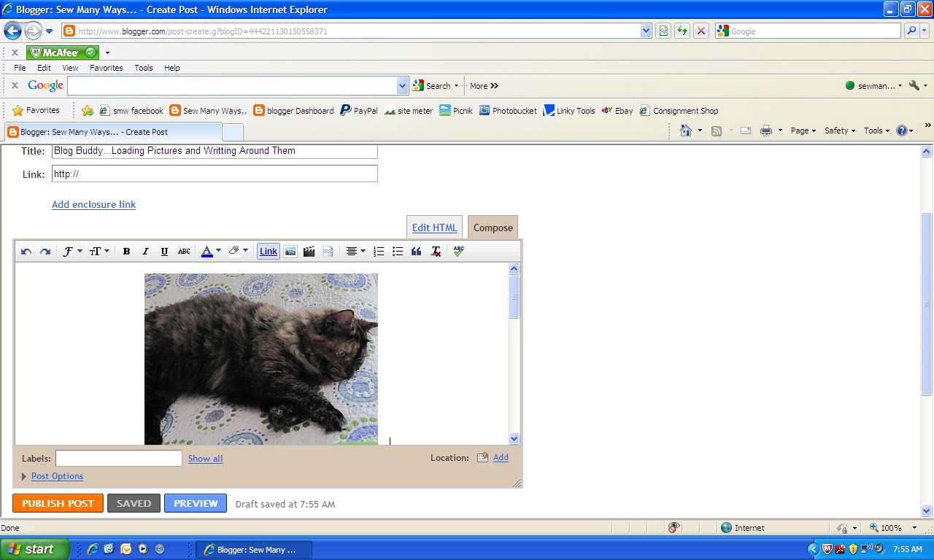934x560 pixels.
Task: Click the Link URL input field
Action: click(215, 174)
